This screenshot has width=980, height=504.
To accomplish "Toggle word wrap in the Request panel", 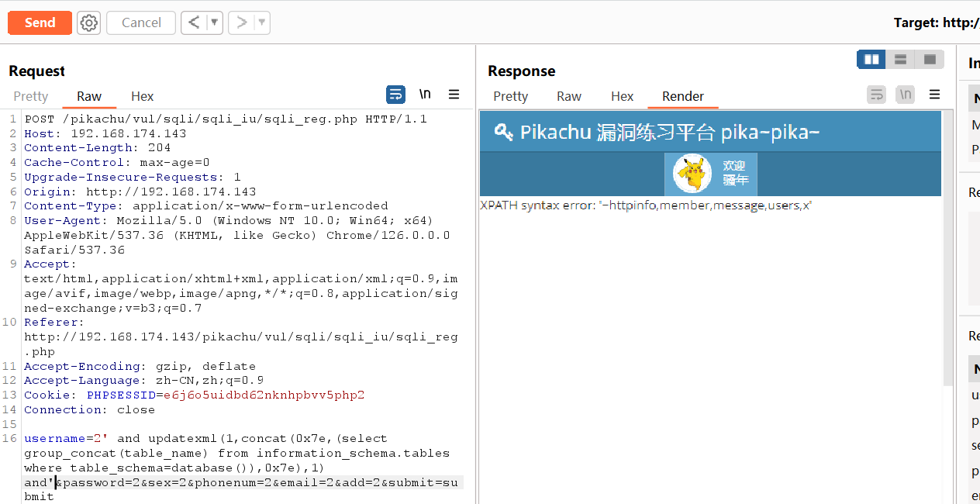I will point(395,95).
